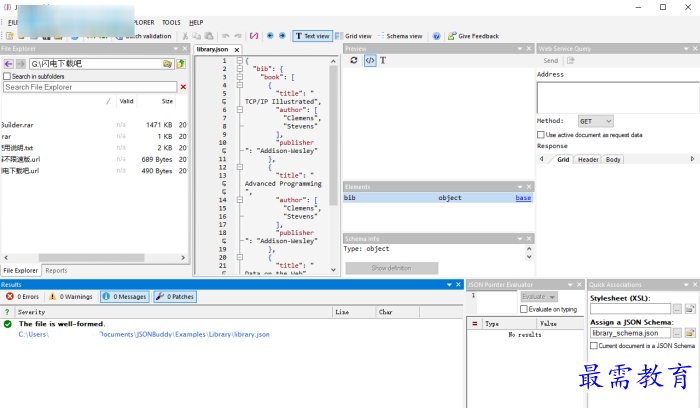Image resolution: width=700 pixels, height=408 pixels.
Task: Switch to the Body response tab
Action: point(613,159)
